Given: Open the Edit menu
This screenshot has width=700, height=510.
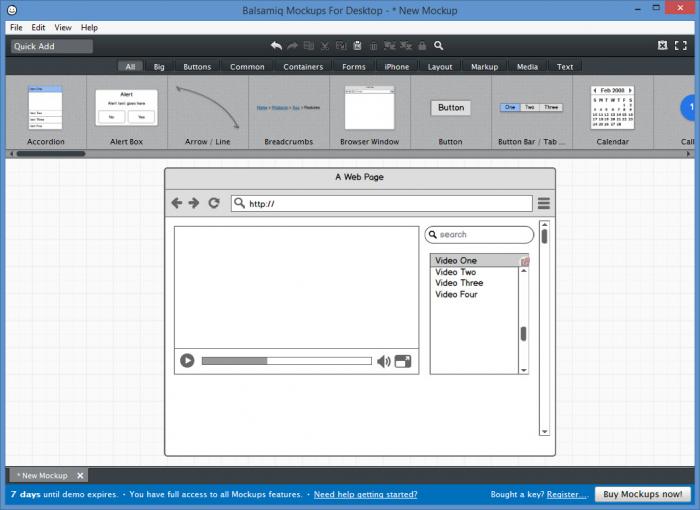Looking at the screenshot, I should (x=38, y=28).
